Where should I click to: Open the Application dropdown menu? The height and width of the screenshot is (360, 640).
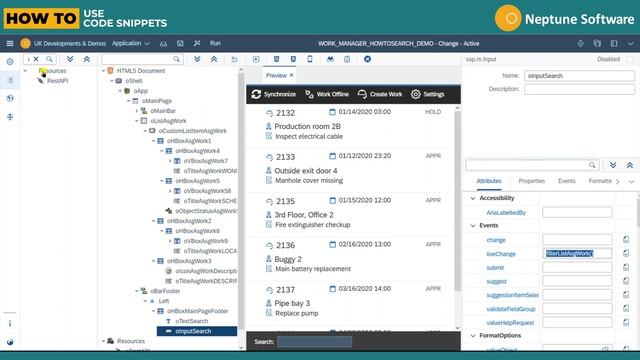131,43
